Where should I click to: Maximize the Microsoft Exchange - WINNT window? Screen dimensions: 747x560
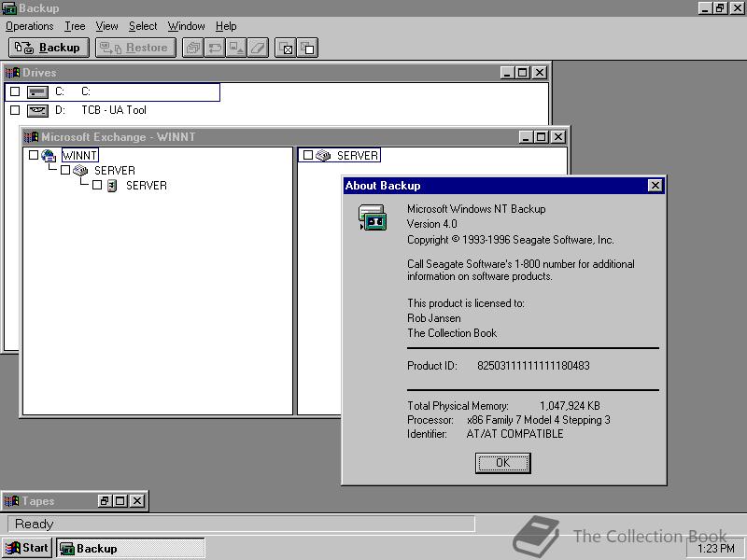[x=542, y=137]
